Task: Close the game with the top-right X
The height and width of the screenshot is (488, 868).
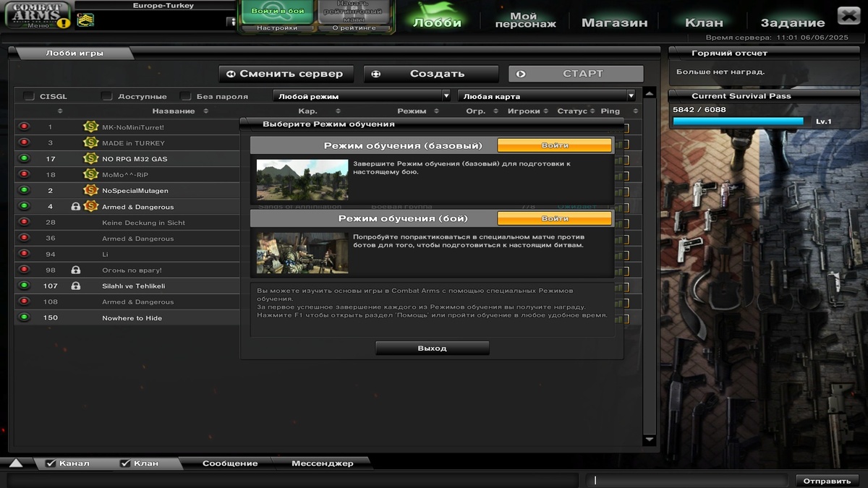Action: click(x=848, y=15)
